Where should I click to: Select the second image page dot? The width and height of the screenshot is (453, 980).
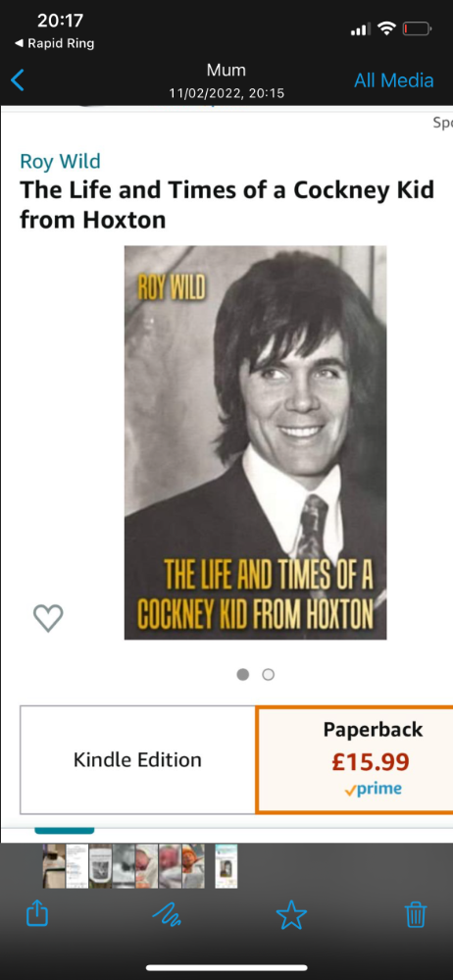point(268,674)
